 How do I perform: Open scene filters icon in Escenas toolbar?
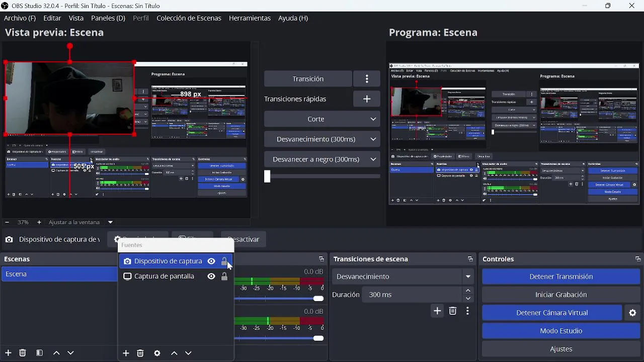point(40,353)
